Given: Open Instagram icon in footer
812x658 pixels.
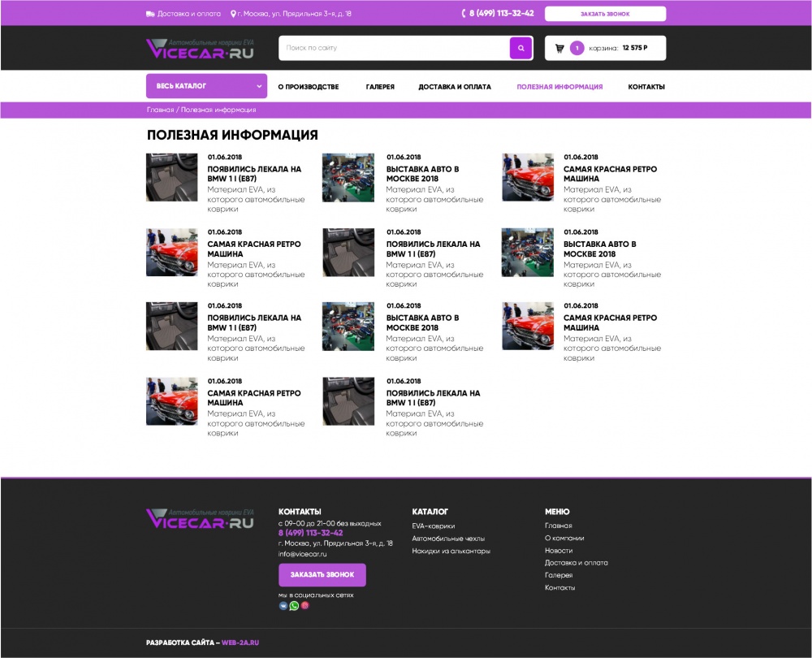Looking at the screenshot, I should click(x=305, y=605).
